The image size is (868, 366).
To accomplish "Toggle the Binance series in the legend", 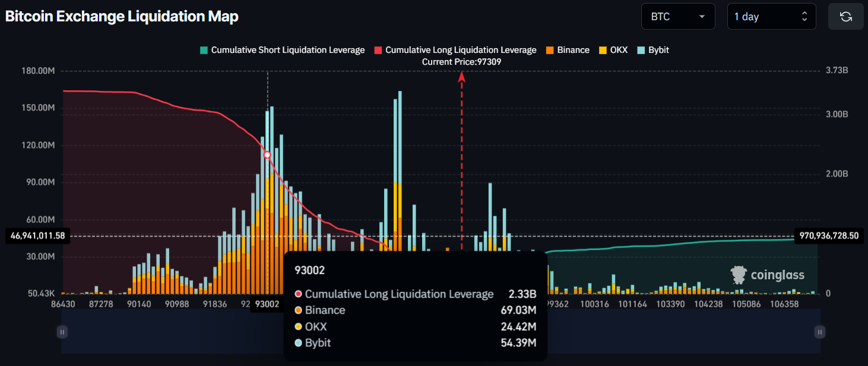I will point(568,50).
